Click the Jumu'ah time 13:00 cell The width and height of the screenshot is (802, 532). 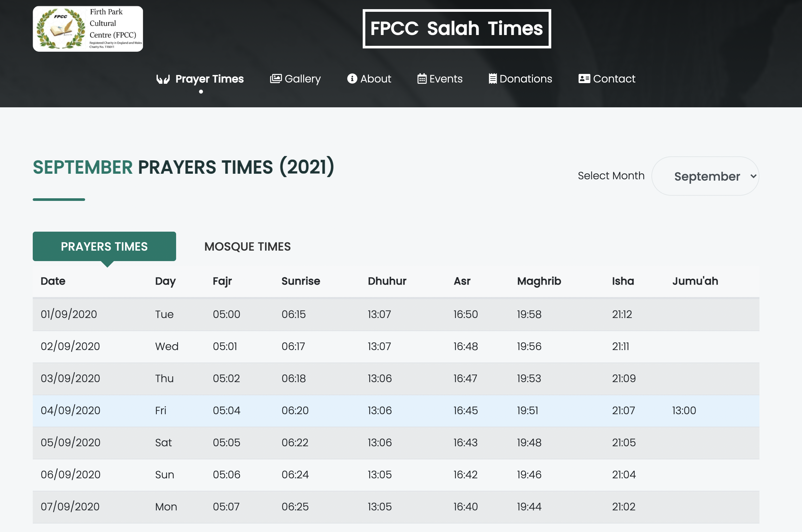coord(684,411)
